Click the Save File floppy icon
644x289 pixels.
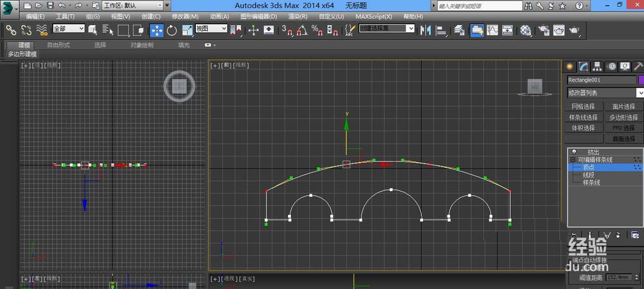point(50,5)
